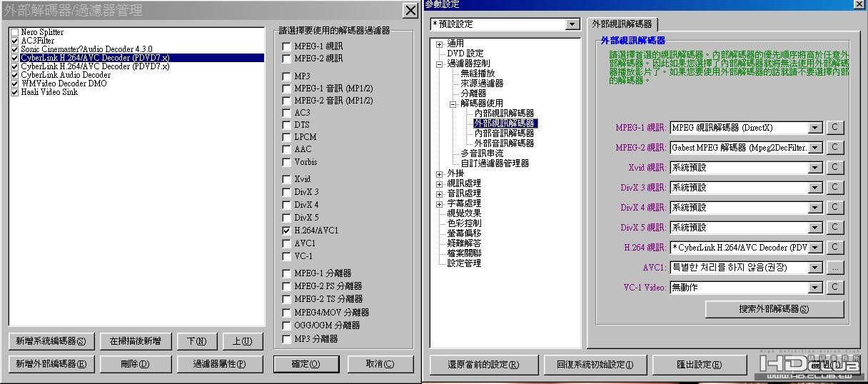
Task: Open the MPEG-1 視訊 decoder dropdown
Action: 815,128
